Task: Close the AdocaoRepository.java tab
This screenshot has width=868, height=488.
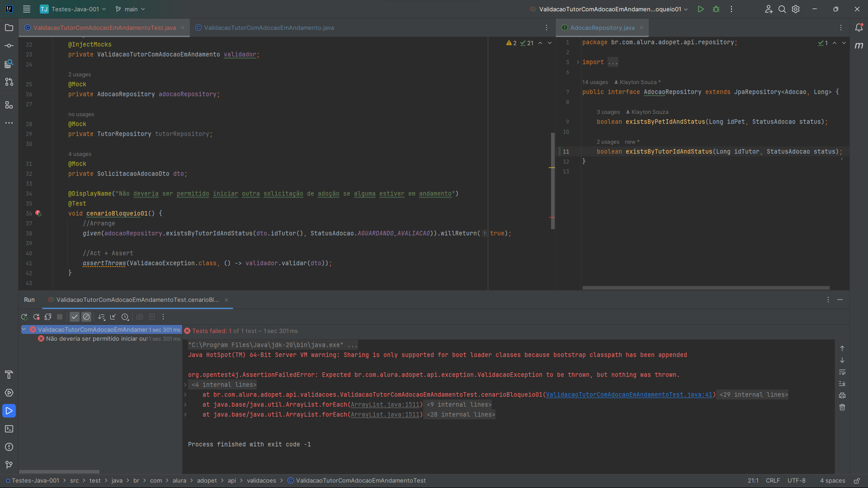Action: 642,28
